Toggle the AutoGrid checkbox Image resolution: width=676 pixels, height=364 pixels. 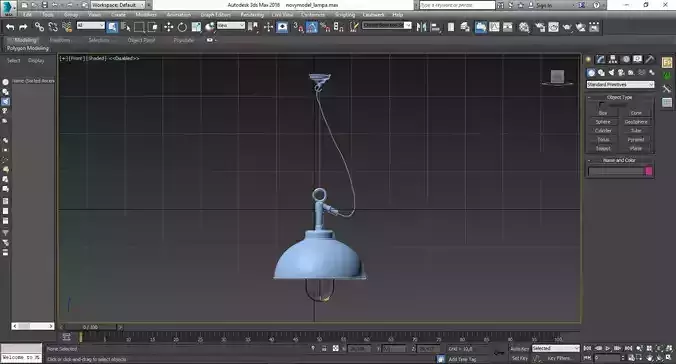pyautogui.click(x=601, y=105)
